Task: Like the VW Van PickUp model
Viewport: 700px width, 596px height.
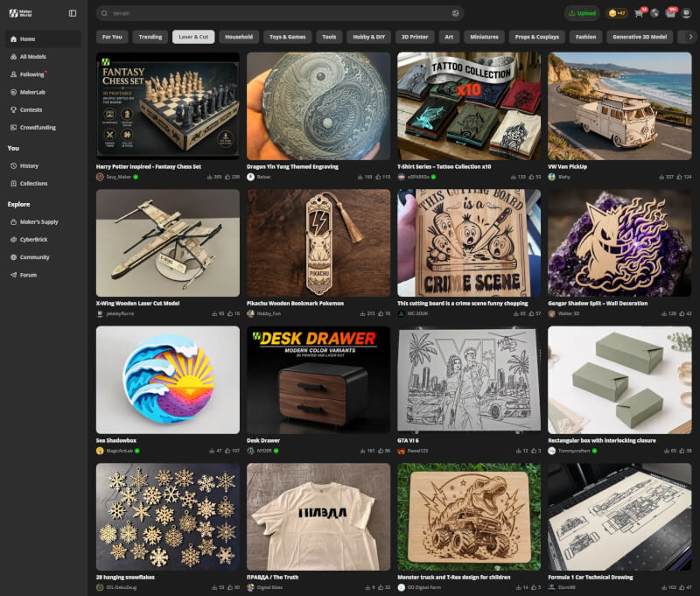Action: click(679, 178)
